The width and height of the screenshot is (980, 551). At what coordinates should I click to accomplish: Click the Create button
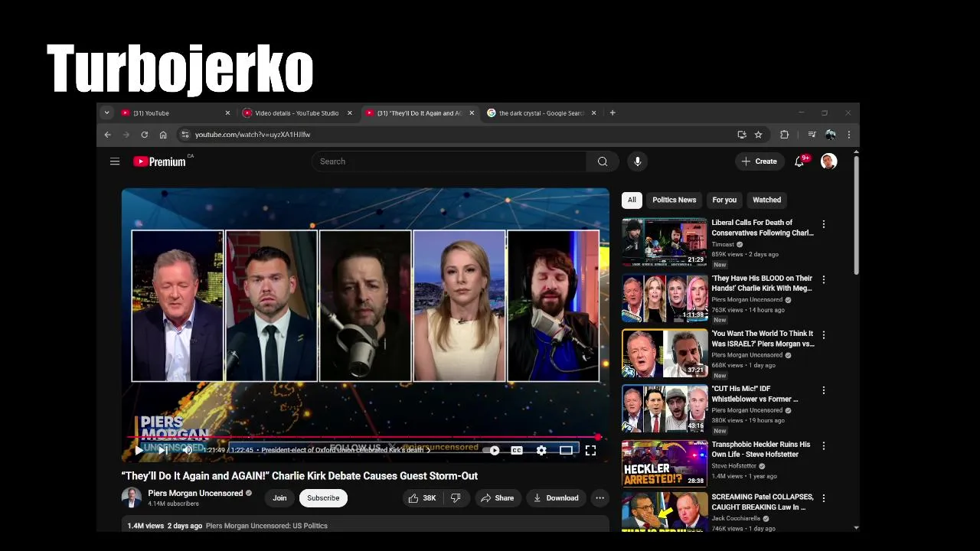click(x=759, y=161)
